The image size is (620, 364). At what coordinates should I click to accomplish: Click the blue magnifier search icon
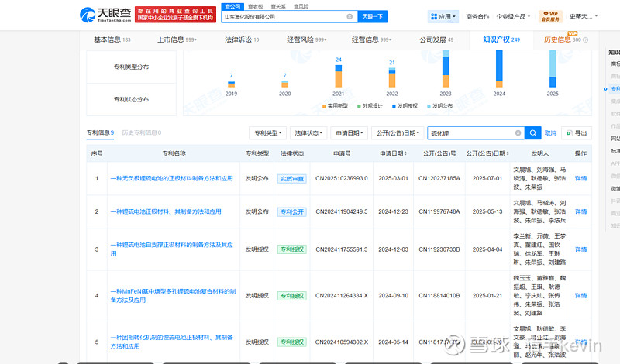point(532,133)
